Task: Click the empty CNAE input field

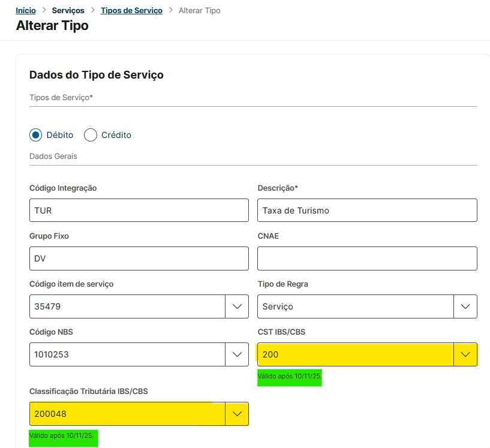Action: (x=367, y=258)
